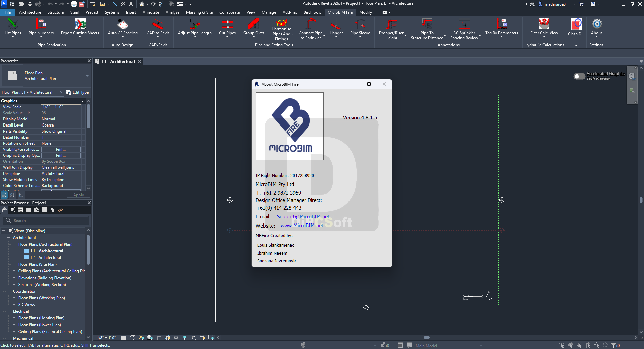Expand Ceiling Plans (Architectural Ceiling Plan) node
Screen dimensions: 644x349
[14, 271]
